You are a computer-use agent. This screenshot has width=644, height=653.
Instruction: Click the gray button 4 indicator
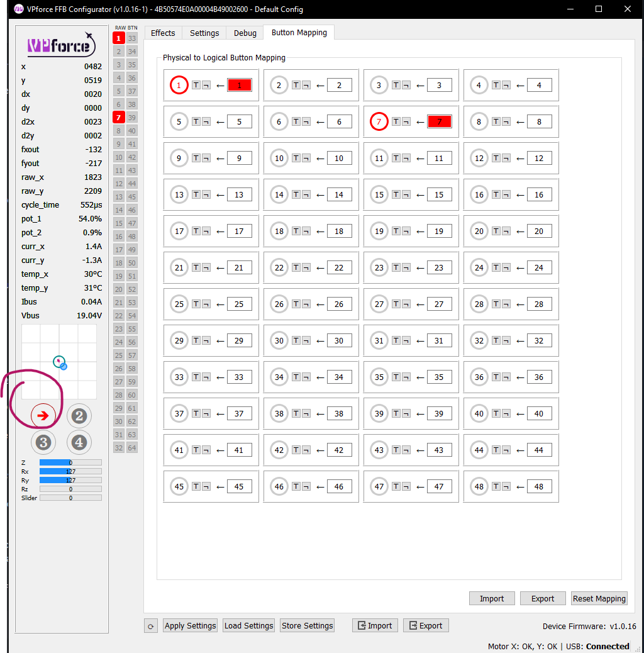pyautogui.click(x=79, y=442)
